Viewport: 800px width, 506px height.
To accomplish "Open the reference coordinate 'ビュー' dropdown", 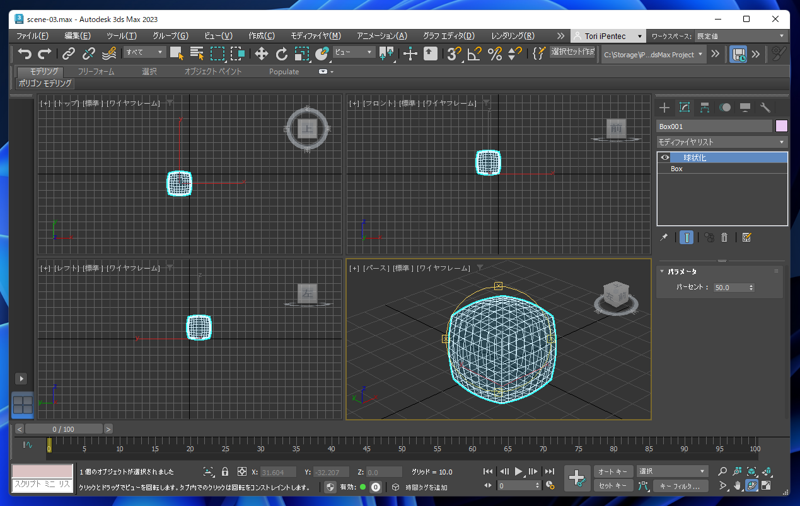I will click(x=354, y=52).
